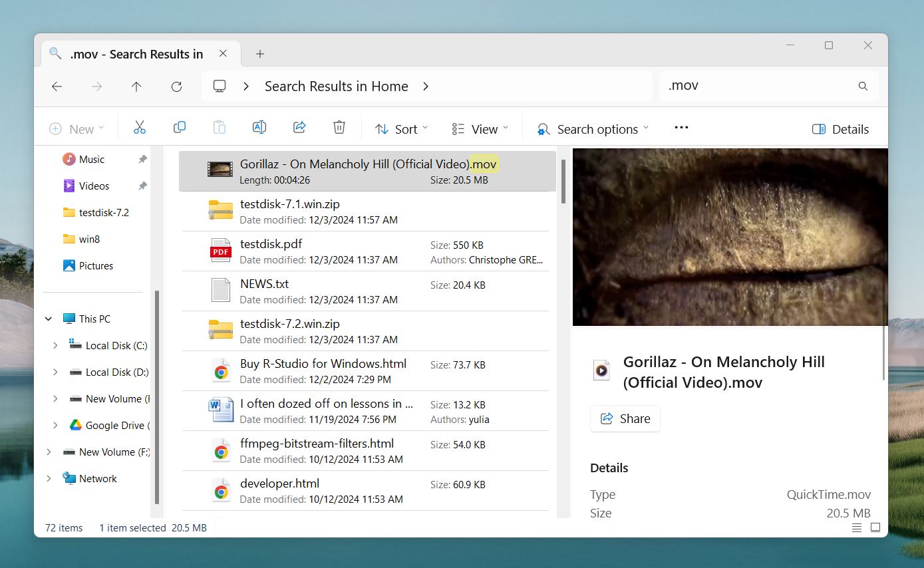The width and height of the screenshot is (924, 568).
Task: Click the magnifier icon in search box
Action: coord(863,86)
